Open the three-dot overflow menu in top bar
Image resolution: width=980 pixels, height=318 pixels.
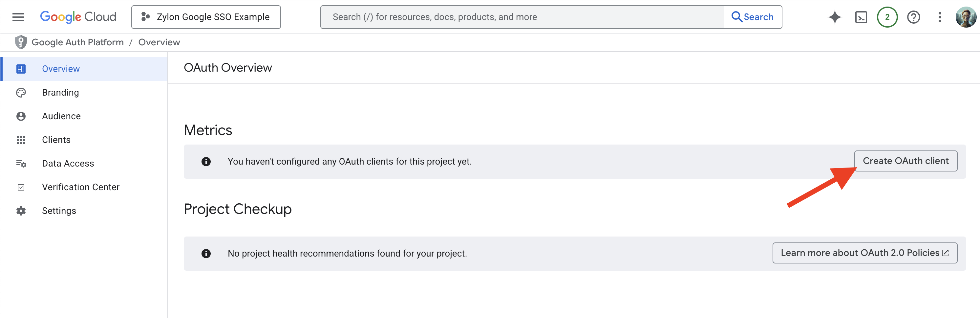click(x=940, y=17)
